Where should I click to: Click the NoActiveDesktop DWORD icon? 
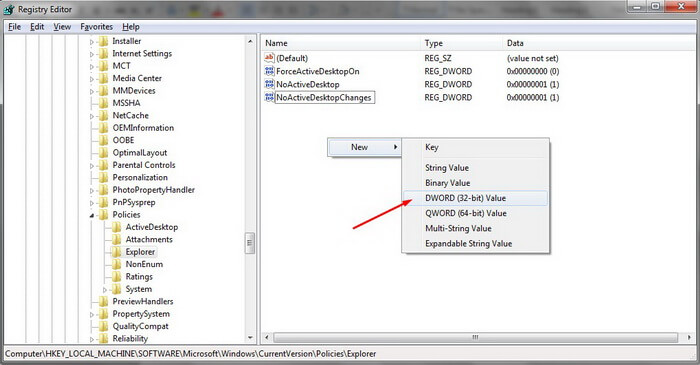click(269, 84)
